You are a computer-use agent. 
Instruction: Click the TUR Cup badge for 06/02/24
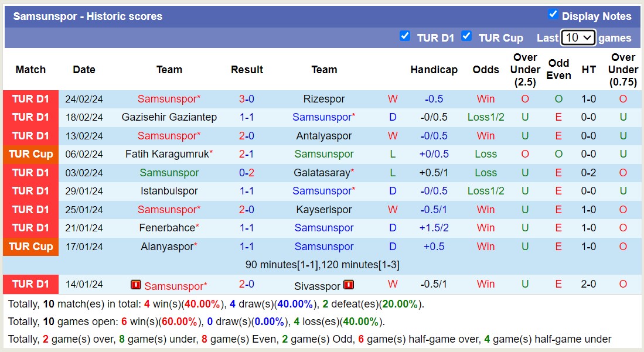pos(30,154)
